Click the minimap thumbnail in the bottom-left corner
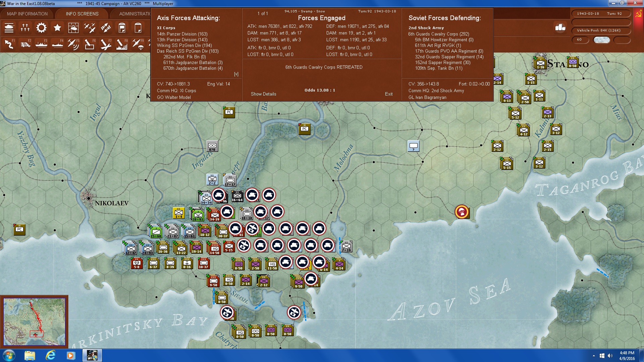644x362 pixels. click(x=35, y=321)
